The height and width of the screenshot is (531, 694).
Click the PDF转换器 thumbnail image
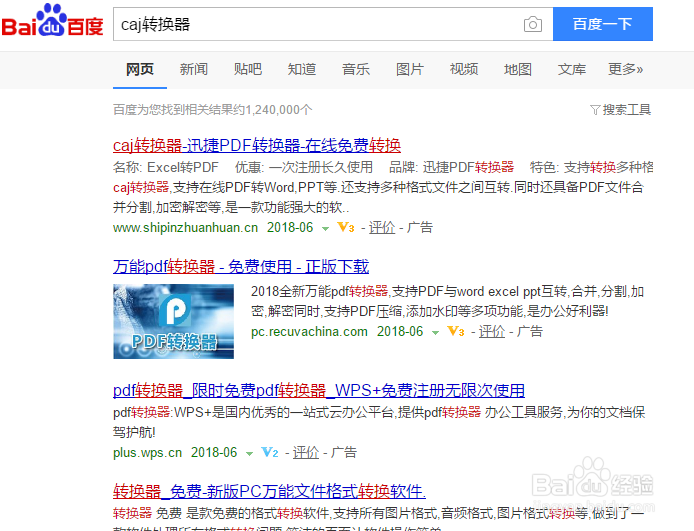(x=174, y=321)
